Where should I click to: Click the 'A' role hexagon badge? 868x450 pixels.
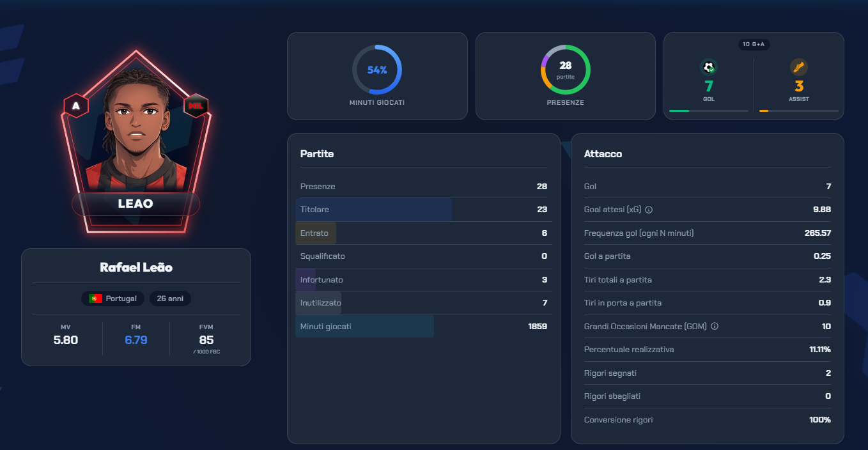click(x=76, y=106)
